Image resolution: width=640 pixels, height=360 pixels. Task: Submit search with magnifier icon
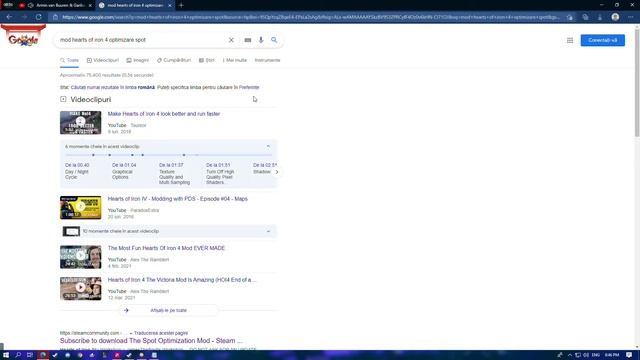(274, 40)
